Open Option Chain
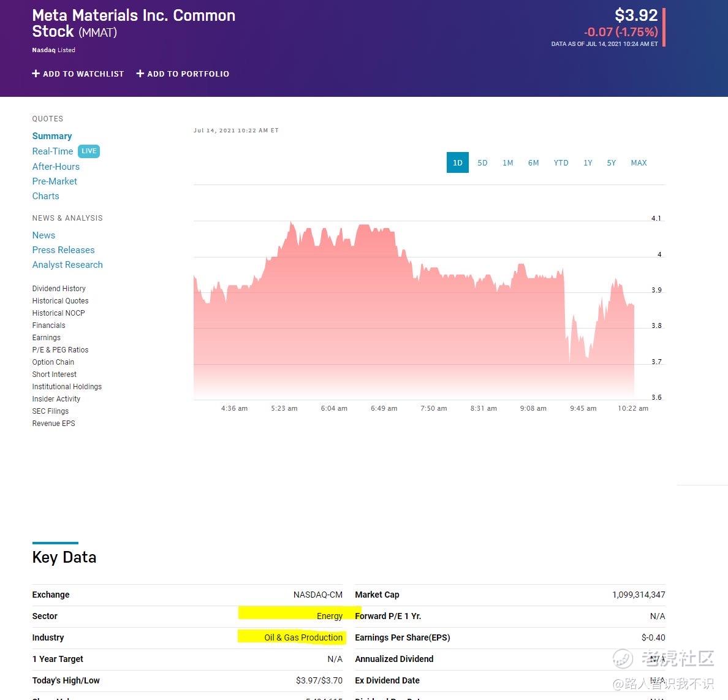 [53, 362]
